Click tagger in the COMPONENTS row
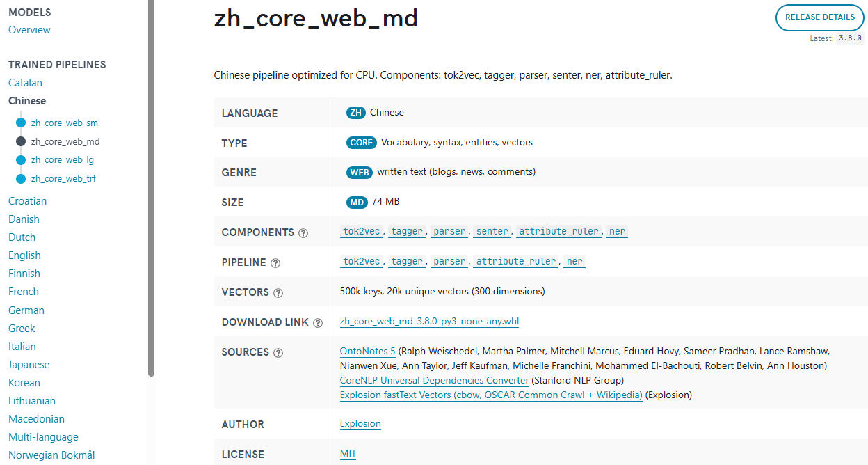This screenshot has height=465, width=868. pos(407,232)
